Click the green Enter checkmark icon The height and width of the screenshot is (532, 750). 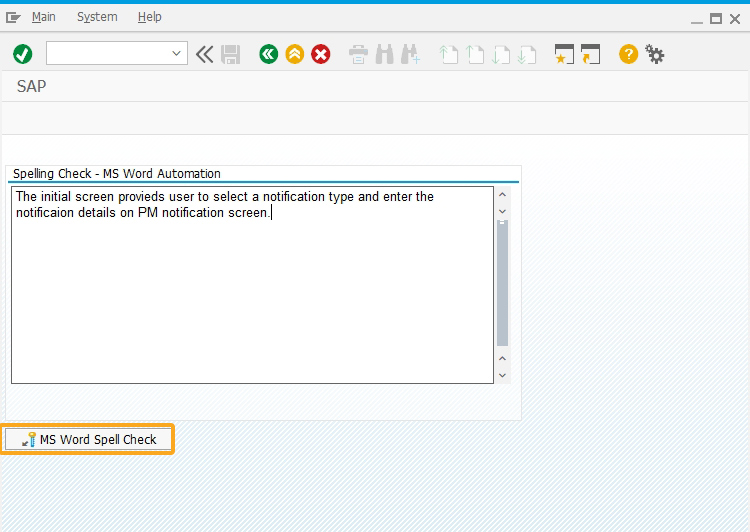tap(22, 54)
